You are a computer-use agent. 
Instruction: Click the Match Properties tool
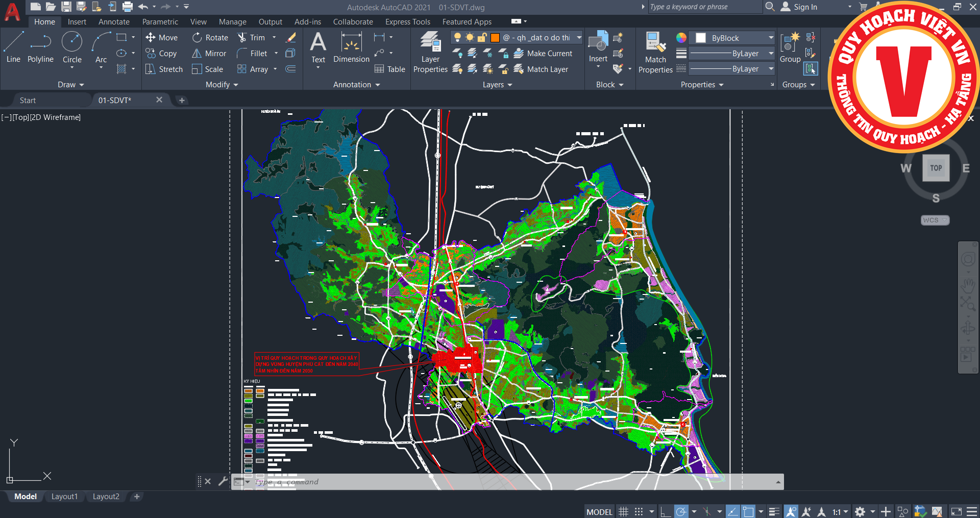coord(655,52)
